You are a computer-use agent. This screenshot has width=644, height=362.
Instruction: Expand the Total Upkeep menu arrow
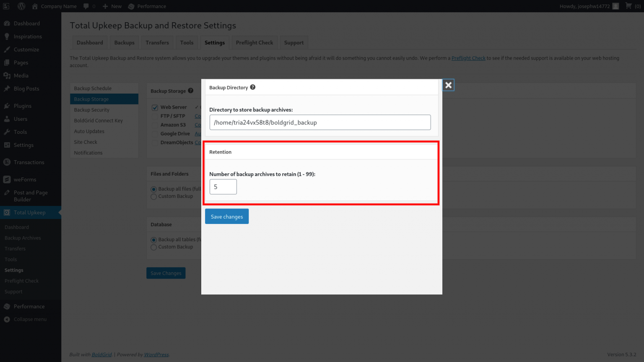pyautogui.click(x=60, y=212)
